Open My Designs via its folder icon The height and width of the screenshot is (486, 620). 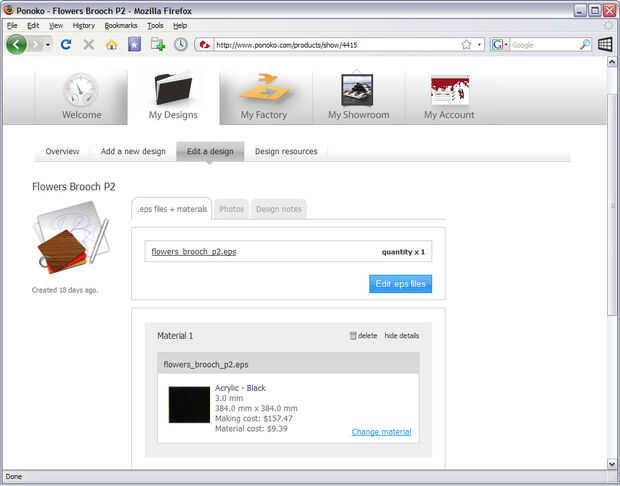(x=173, y=89)
